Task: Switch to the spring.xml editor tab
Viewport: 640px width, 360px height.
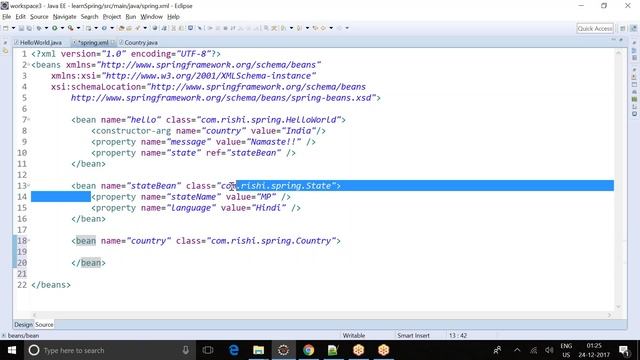Action: click(93, 42)
